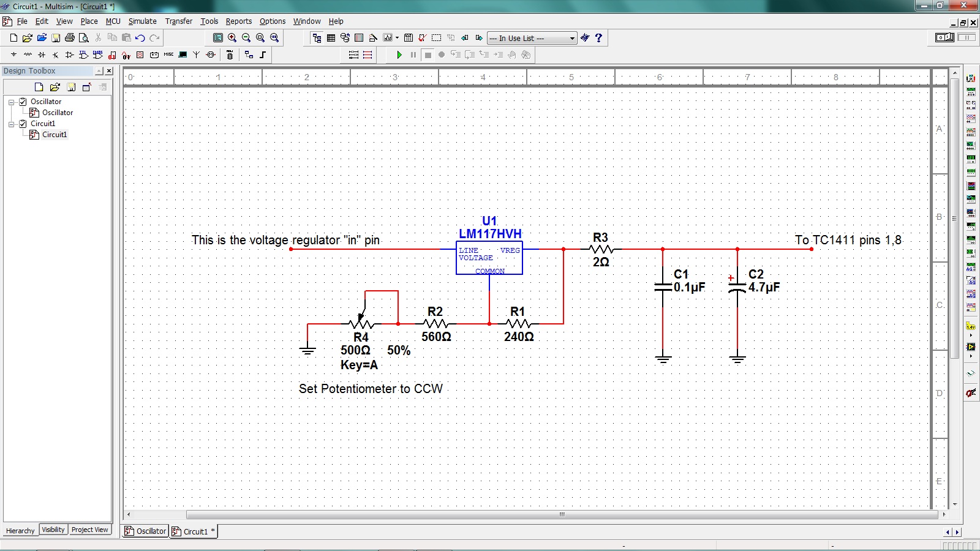Place a Basic component (resistor zigzag icon)

(28, 54)
